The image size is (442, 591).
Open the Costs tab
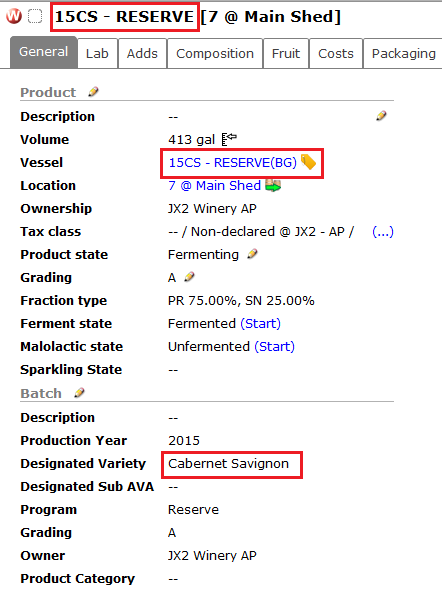tap(336, 54)
